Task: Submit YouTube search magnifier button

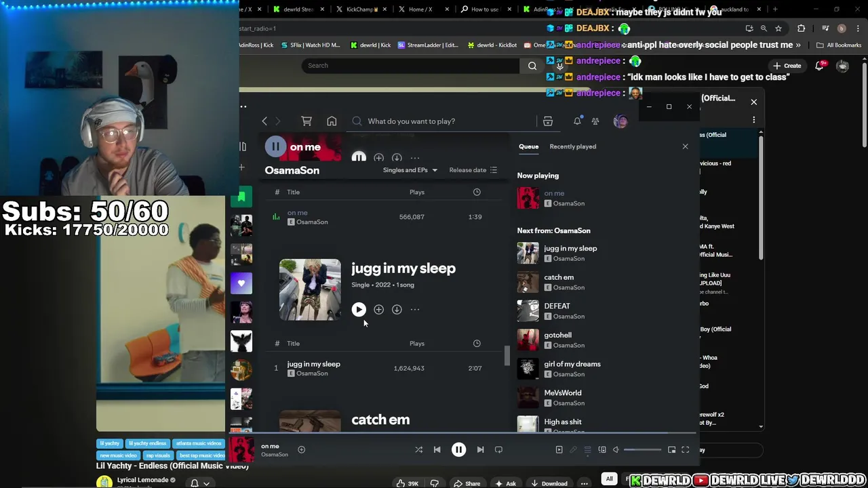Action: tap(532, 66)
